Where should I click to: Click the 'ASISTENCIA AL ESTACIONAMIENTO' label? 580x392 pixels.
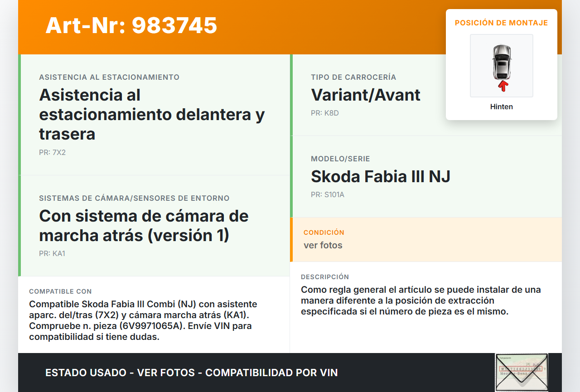109,77
